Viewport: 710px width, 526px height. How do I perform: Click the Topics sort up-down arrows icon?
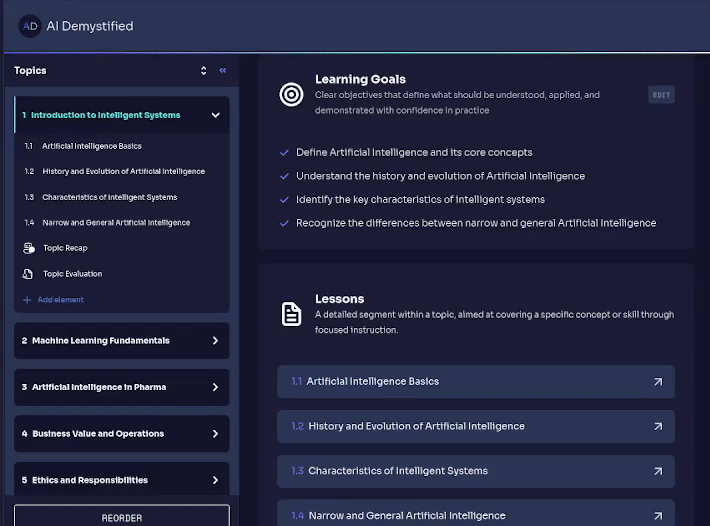pyautogui.click(x=204, y=71)
